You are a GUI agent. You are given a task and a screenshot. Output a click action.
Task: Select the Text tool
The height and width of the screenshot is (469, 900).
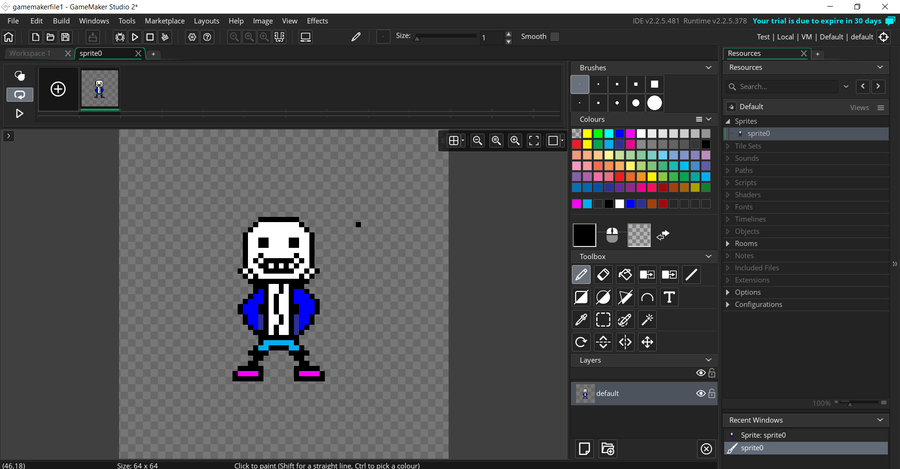click(669, 297)
